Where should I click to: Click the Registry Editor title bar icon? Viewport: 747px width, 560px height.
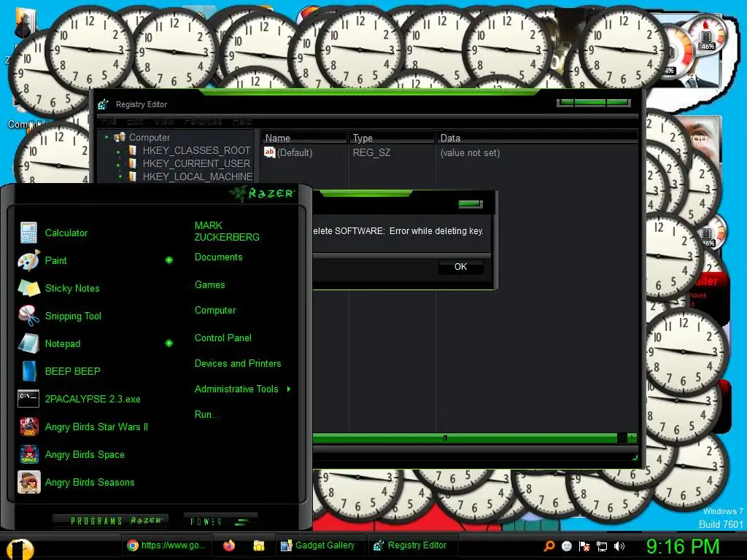pyautogui.click(x=103, y=104)
